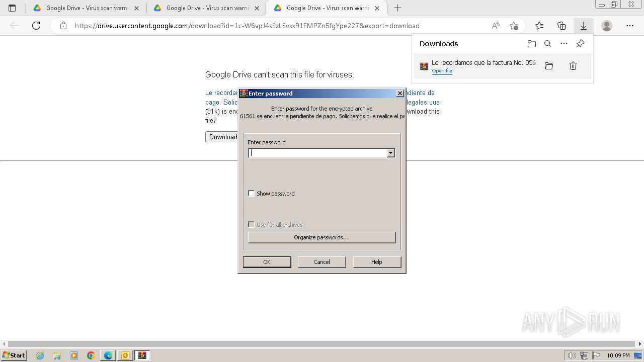Viewport: 644px width, 362px height.
Task: Toggle the Use for all archives checkbox
Action: (x=251, y=225)
